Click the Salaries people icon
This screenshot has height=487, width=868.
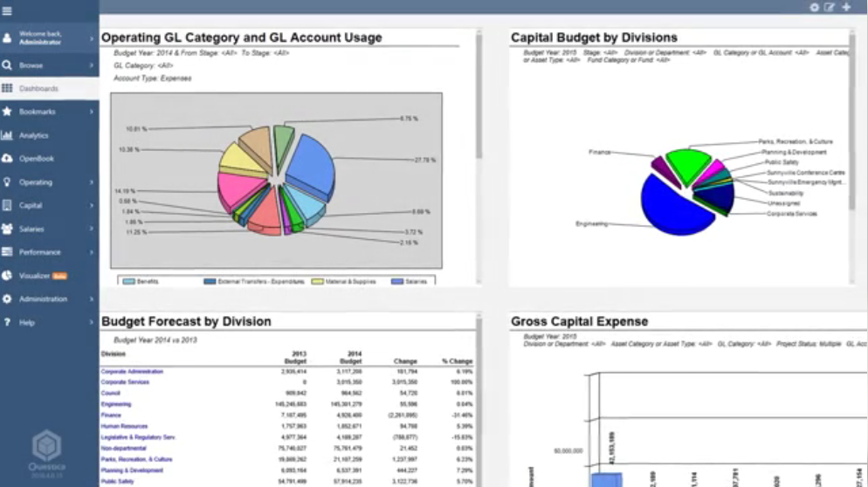click(x=7, y=229)
